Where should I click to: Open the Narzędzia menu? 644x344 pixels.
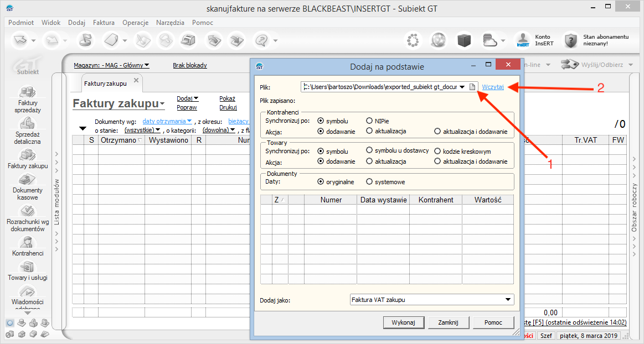click(170, 23)
